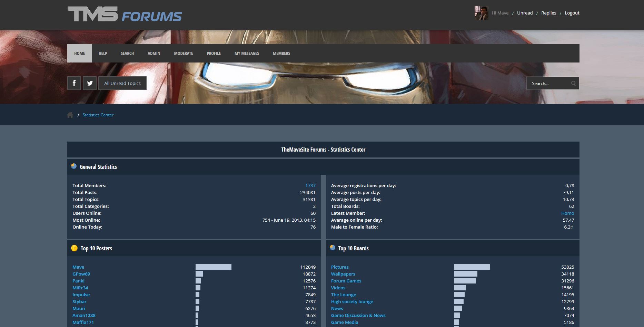Open Game Discussion & News board
This screenshot has height=327, width=644.
point(358,315)
